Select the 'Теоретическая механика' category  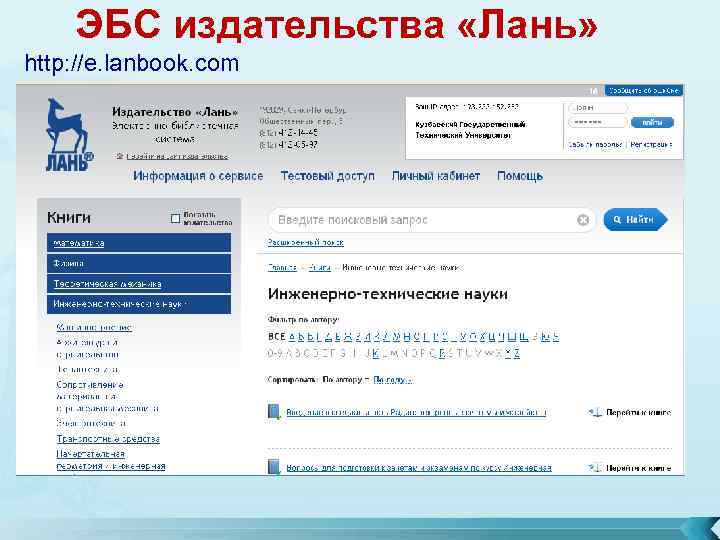139,284
